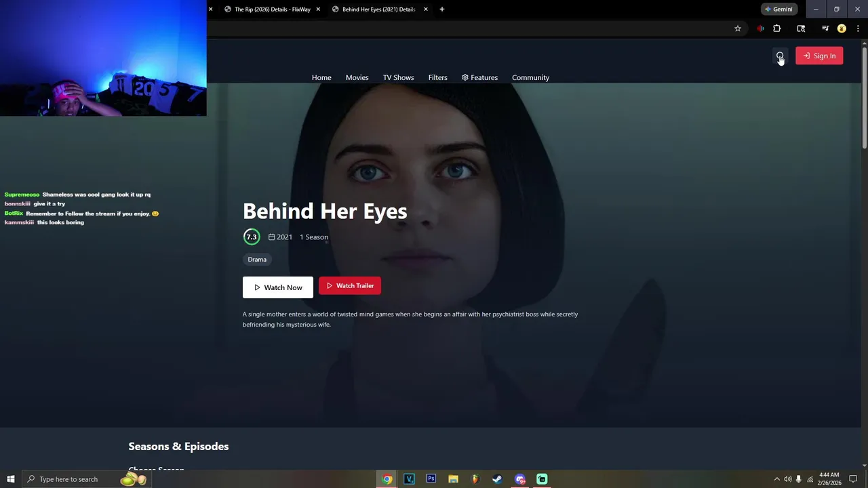The image size is (868, 488).
Task: Switch to The Rip (2026) Details tab
Action: pyautogui.click(x=272, y=9)
